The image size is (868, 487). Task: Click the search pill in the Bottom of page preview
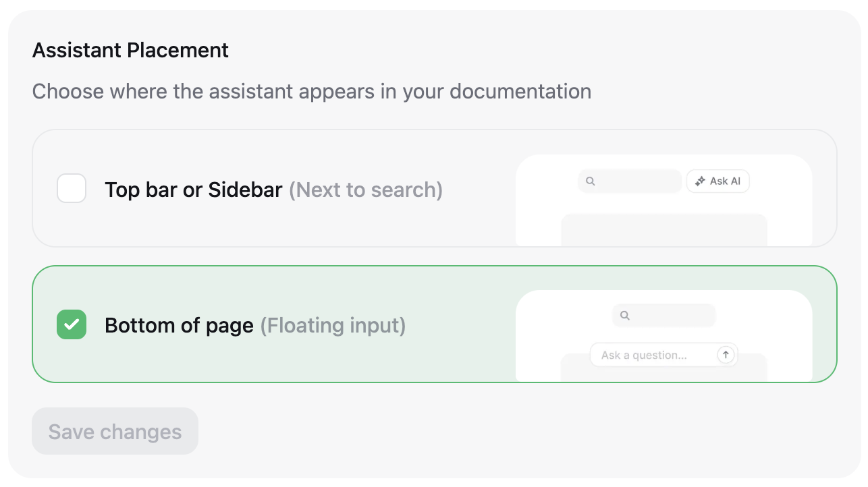[x=663, y=315]
